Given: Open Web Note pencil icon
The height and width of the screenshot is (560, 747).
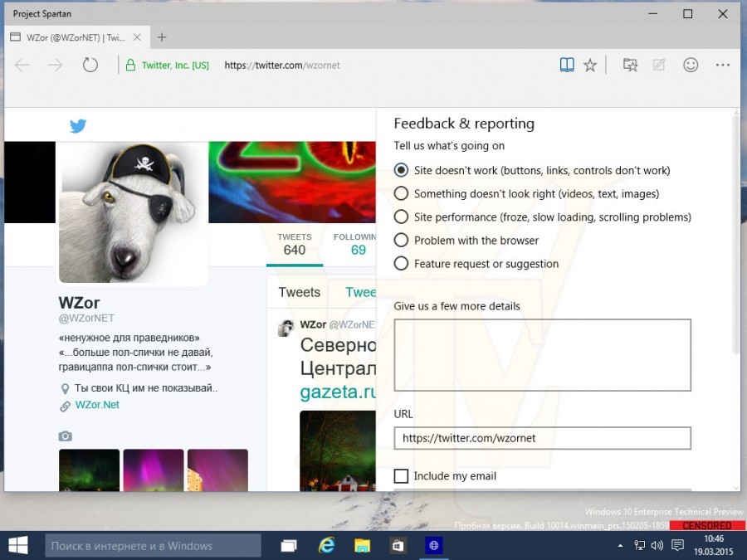Looking at the screenshot, I should (x=659, y=65).
